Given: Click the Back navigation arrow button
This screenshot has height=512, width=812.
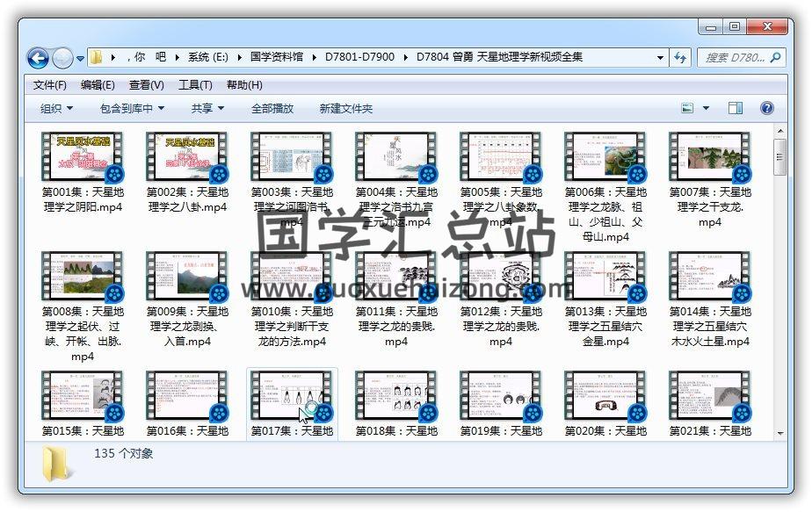Looking at the screenshot, I should tap(38, 58).
